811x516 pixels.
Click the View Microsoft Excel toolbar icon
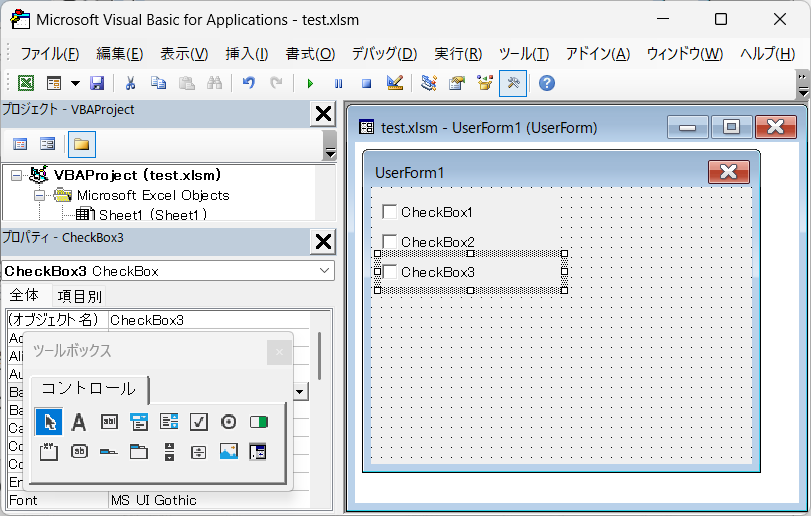click(26, 83)
